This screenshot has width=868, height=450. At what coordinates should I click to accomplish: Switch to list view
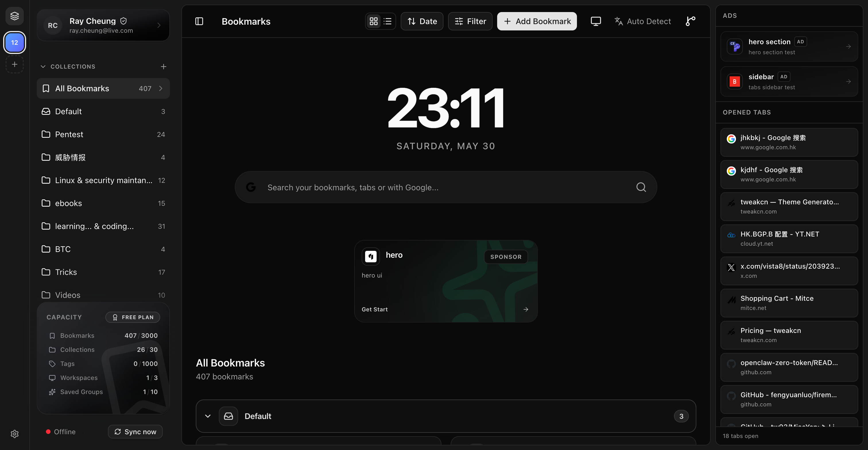point(387,21)
